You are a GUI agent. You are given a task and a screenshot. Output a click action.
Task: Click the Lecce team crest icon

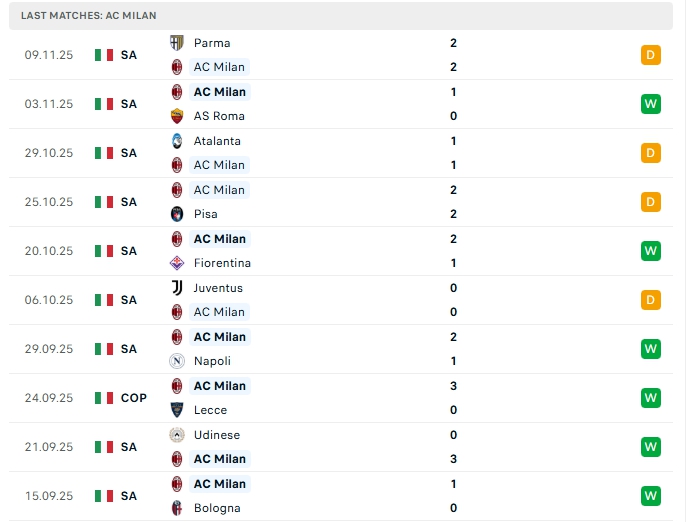[x=177, y=410]
